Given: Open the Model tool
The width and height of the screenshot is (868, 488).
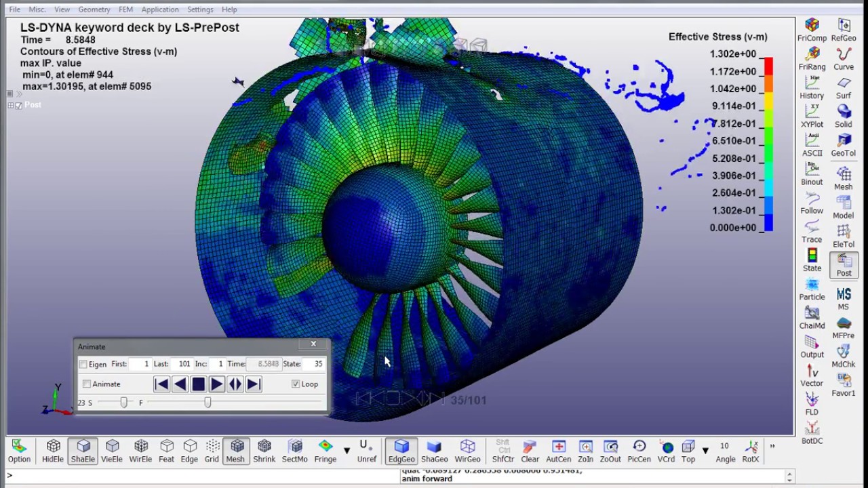Looking at the screenshot, I should pyautogui.click(x=844, y=208).
